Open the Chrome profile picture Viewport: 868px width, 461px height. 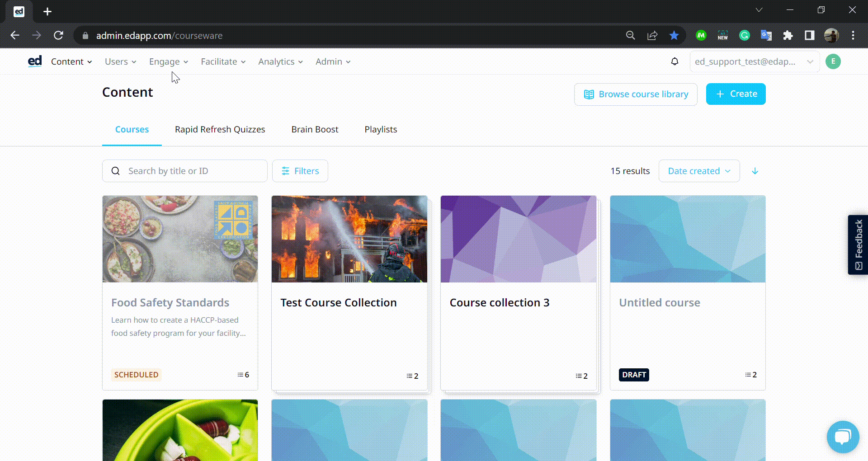point(831,35)
